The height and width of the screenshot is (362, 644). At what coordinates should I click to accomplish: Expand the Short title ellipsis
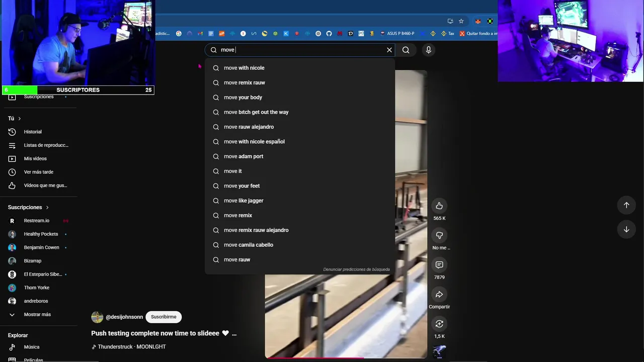tap(234, 333)
